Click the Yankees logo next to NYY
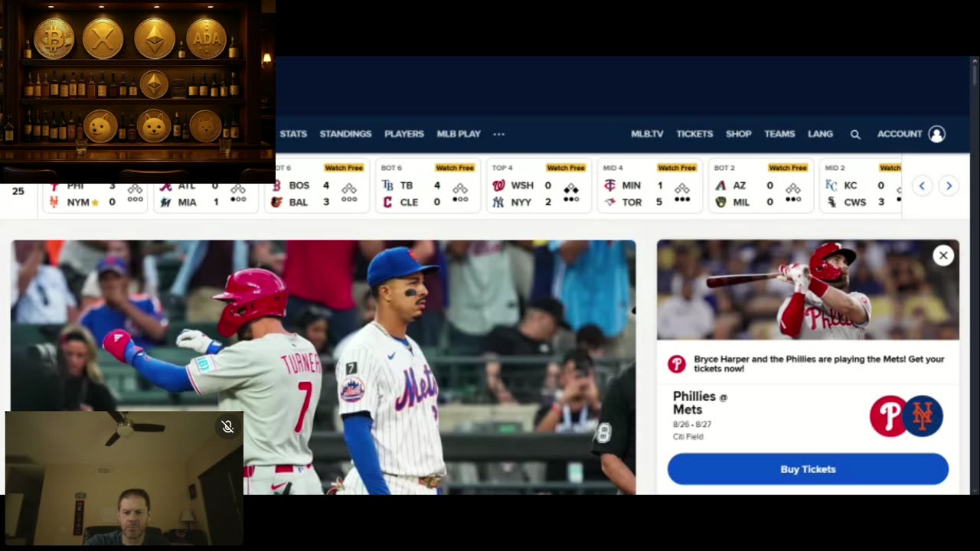 pos(498,202)
